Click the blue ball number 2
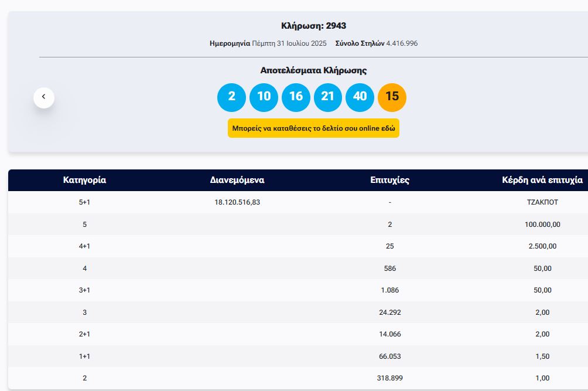Image resolution: width=588 pixels, height=391 pixels. click(231, 97)
